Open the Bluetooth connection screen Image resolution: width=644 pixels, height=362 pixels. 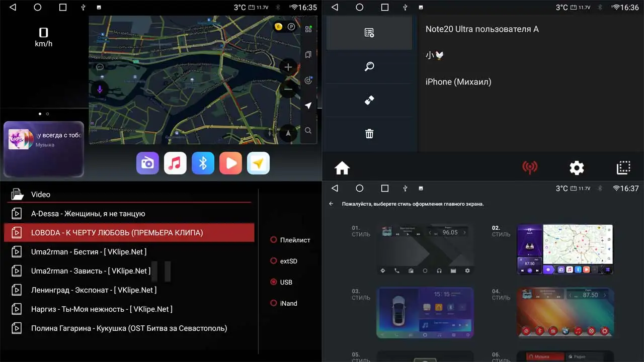coord(203,163)
